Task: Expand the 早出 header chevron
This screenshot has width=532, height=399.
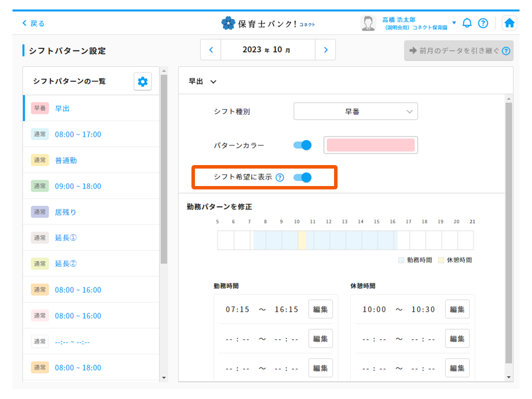Action: (213, 82)
